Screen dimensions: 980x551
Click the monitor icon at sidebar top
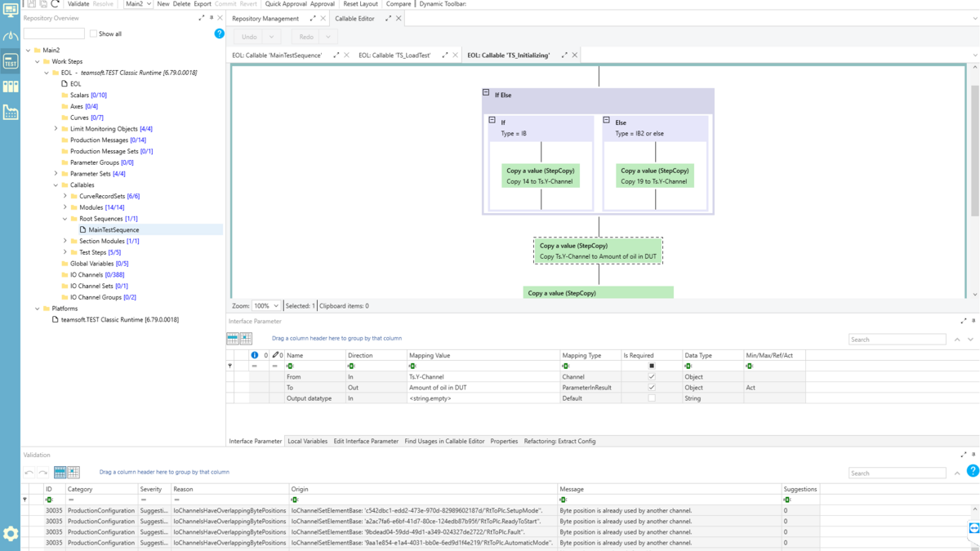coord(10,9)
